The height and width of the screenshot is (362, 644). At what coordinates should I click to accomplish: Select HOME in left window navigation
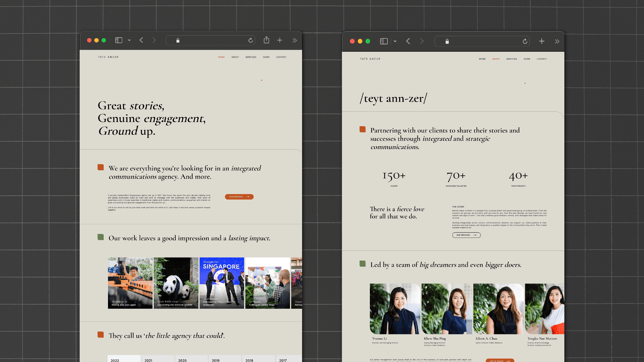click(x=221, y=57)
